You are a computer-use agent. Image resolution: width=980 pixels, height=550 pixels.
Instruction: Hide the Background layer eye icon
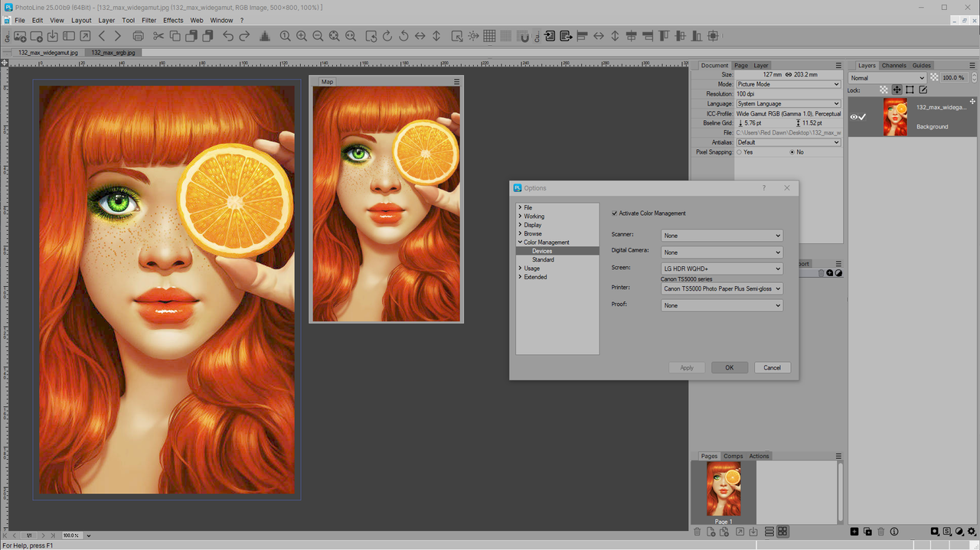coord(854,117)
